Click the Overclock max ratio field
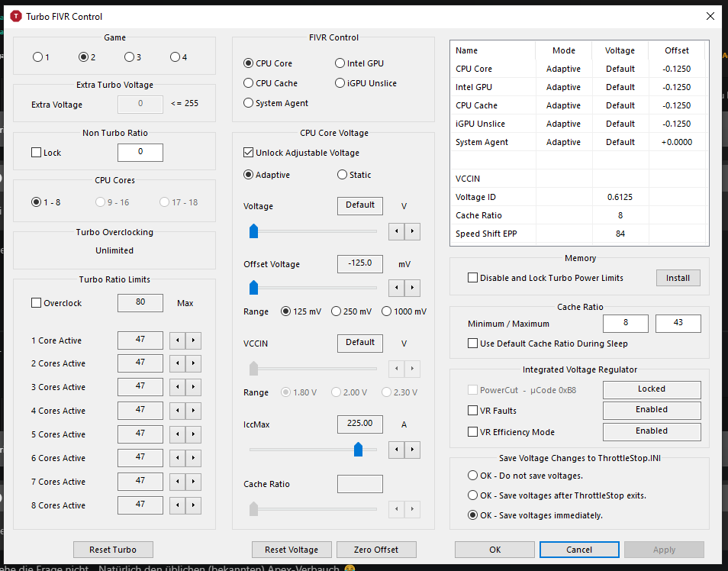 tap(140, 303)
